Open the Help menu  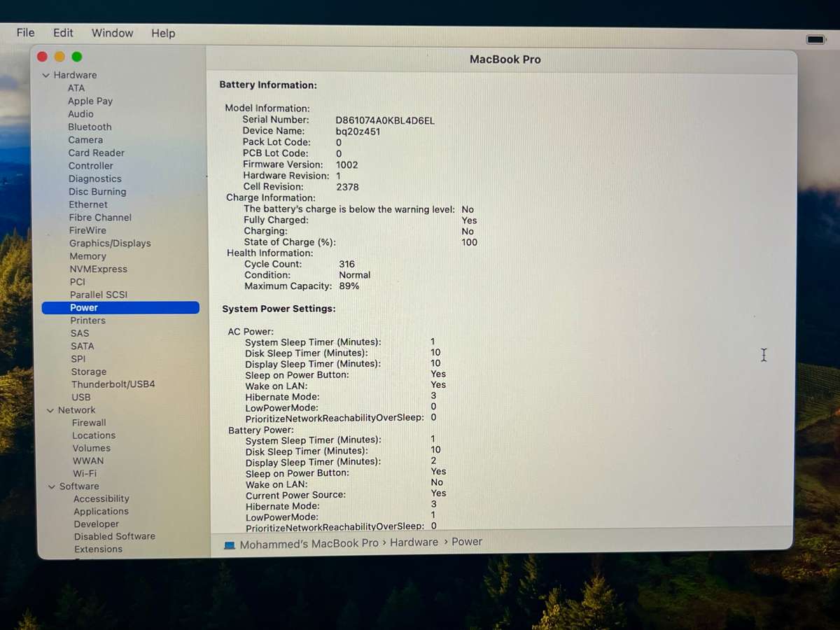163,33
